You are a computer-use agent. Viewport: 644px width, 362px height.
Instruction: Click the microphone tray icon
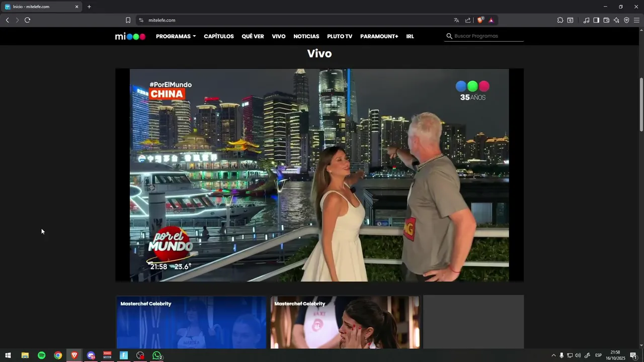coord(561,355)
